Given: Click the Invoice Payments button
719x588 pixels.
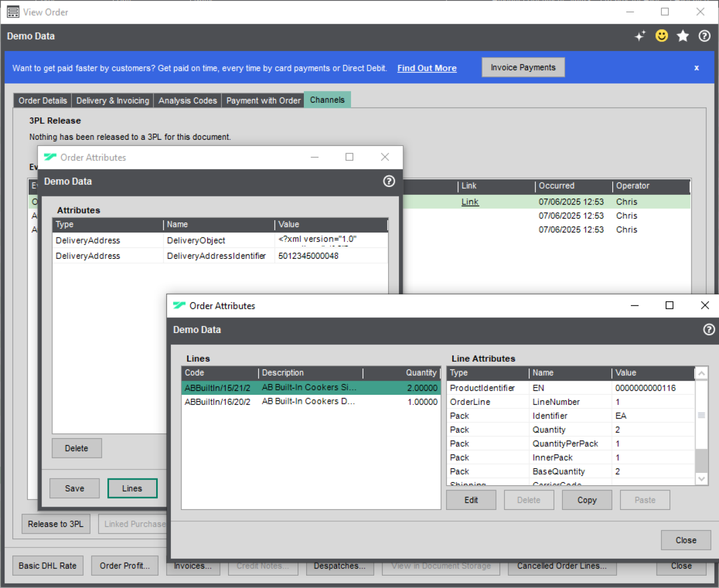Looking at the screenshot, I should point(523,67).
